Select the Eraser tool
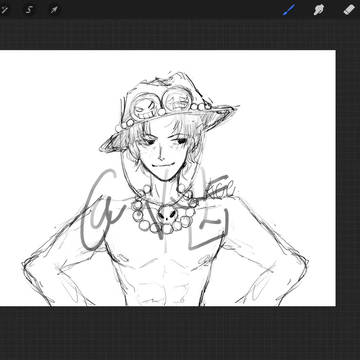The image size is (360, 360). click(x=349, y=10)
